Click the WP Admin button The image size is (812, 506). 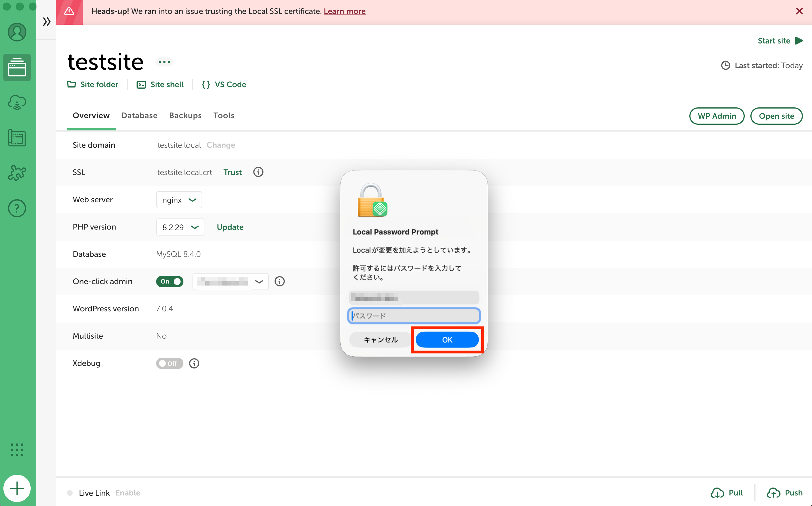click(717, 116)
